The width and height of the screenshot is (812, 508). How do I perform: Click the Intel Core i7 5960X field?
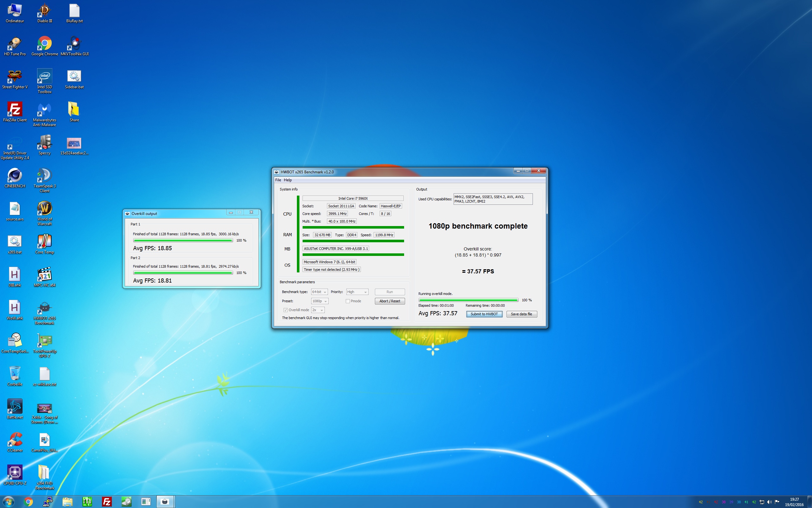pyautogui.click(x=353, y=198)
